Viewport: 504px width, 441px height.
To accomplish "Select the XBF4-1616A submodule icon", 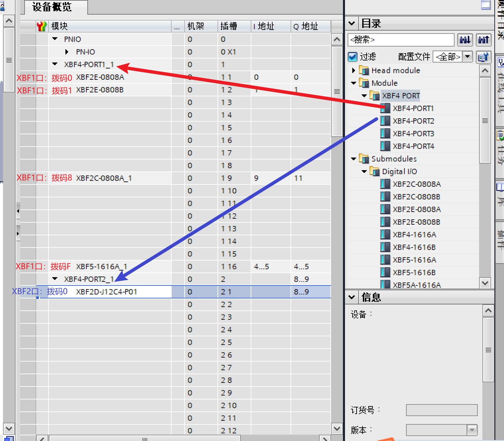I will coord(385,235).
